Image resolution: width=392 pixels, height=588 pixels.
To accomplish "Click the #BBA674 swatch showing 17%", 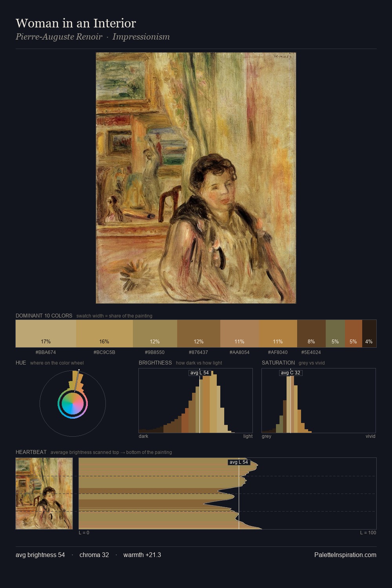I will 46,334.
